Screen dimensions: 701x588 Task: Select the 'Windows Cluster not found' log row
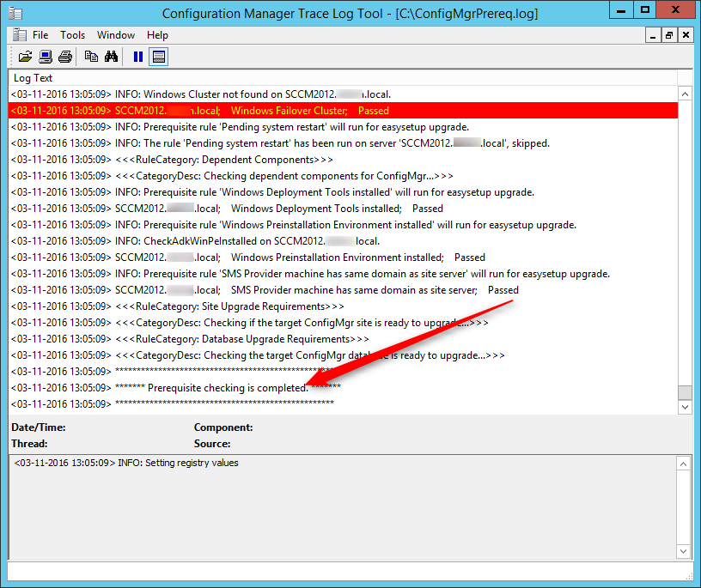pos(343,94)
